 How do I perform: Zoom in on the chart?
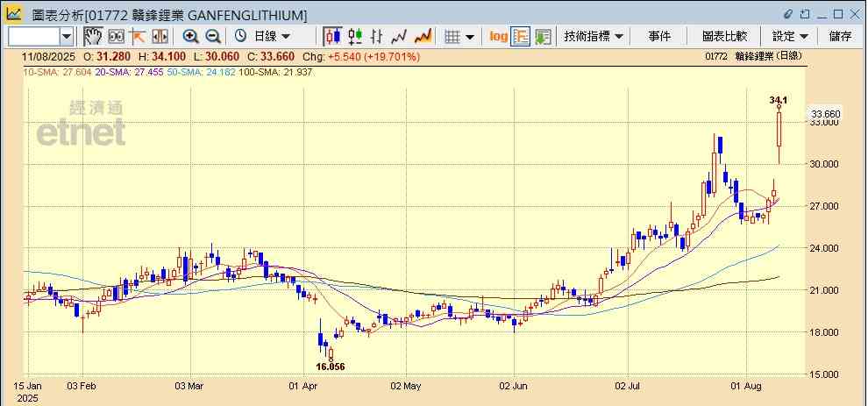tap(190, 37)
